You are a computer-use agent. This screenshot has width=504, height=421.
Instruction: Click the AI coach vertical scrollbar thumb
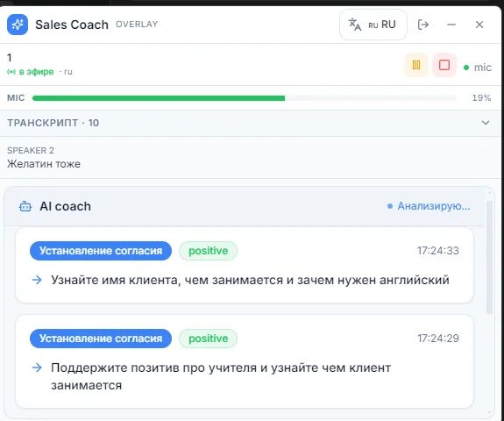[x=489, y=257]
